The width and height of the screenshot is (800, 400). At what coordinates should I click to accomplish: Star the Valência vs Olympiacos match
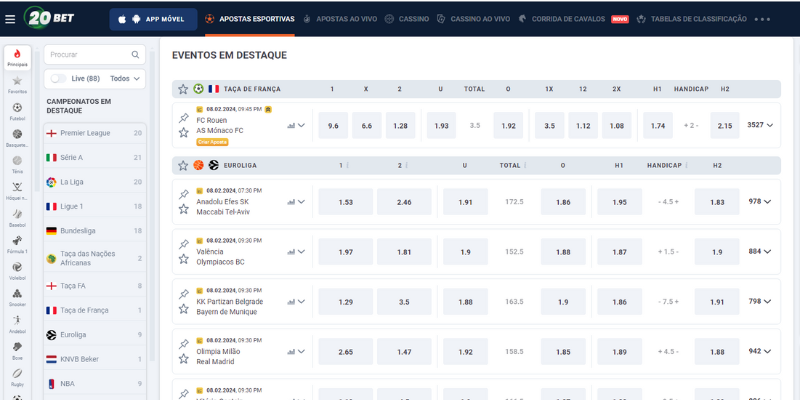pyautogui.click(x=184, y=259)
